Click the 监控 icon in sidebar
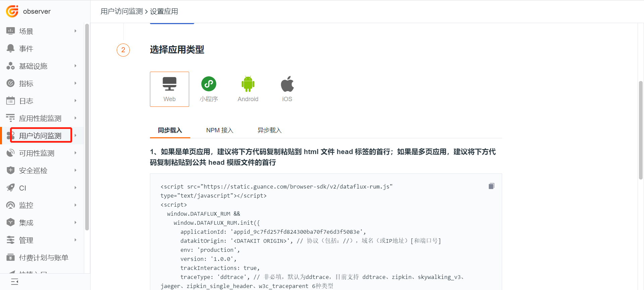This screenshot has height=290, width=644. (11, 205)
